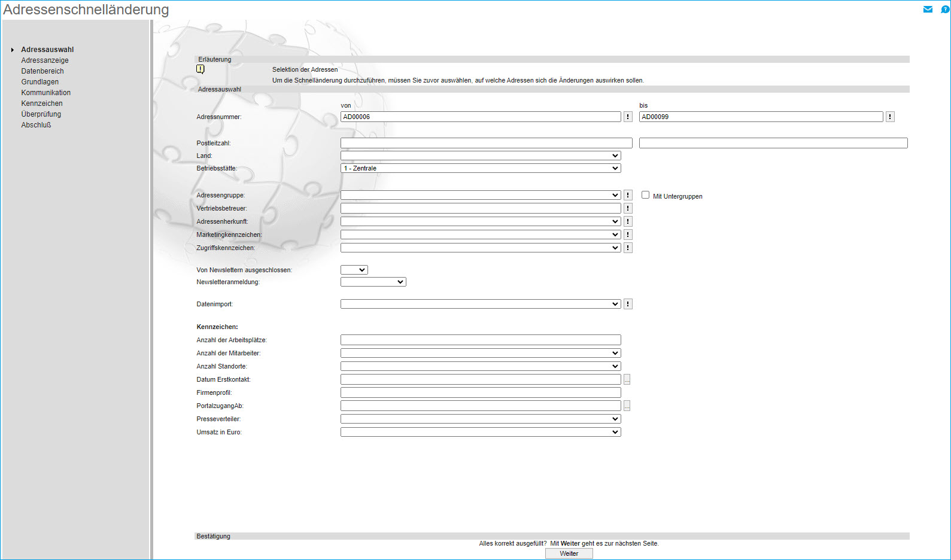This screenshot has height=560, width=951.
Task: Click the mail envelope icon
Action: click(928, 9)
